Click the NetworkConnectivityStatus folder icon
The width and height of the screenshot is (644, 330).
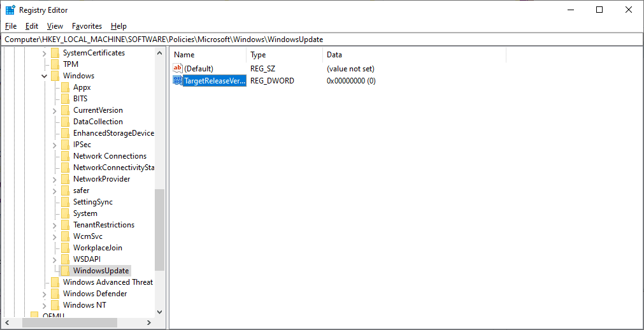(66, 168)
